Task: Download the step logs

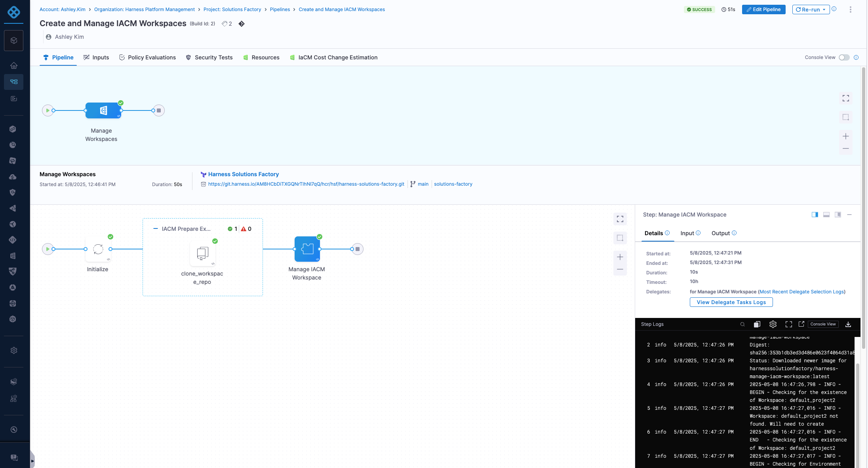Action: [848, 324]
